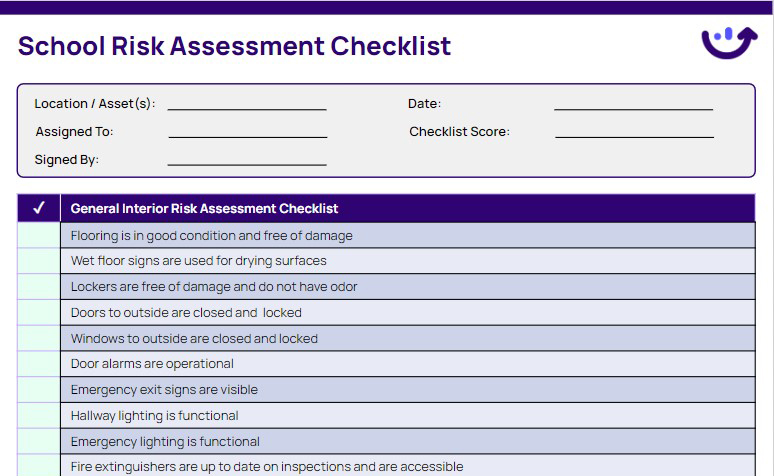
Task: Check windows closed and locked box
Action: pos(39,339)
